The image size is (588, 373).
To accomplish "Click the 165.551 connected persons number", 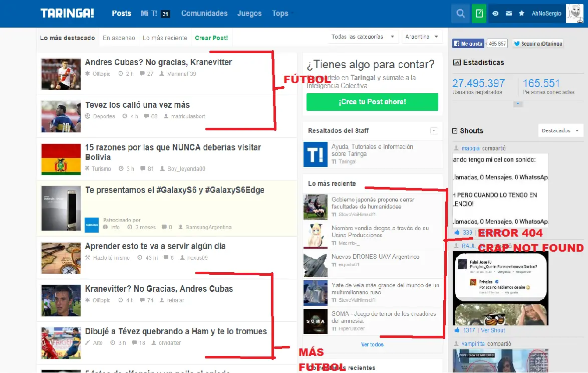I will (541, 83).
